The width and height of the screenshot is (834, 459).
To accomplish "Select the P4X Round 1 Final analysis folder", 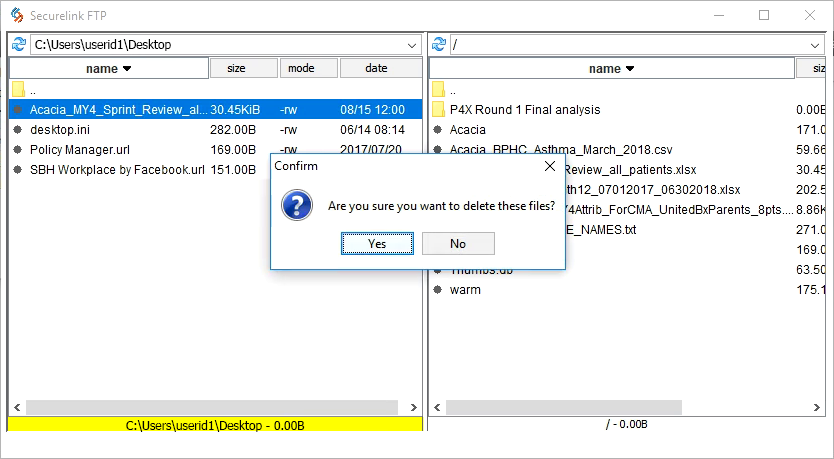I will (525, 110).
